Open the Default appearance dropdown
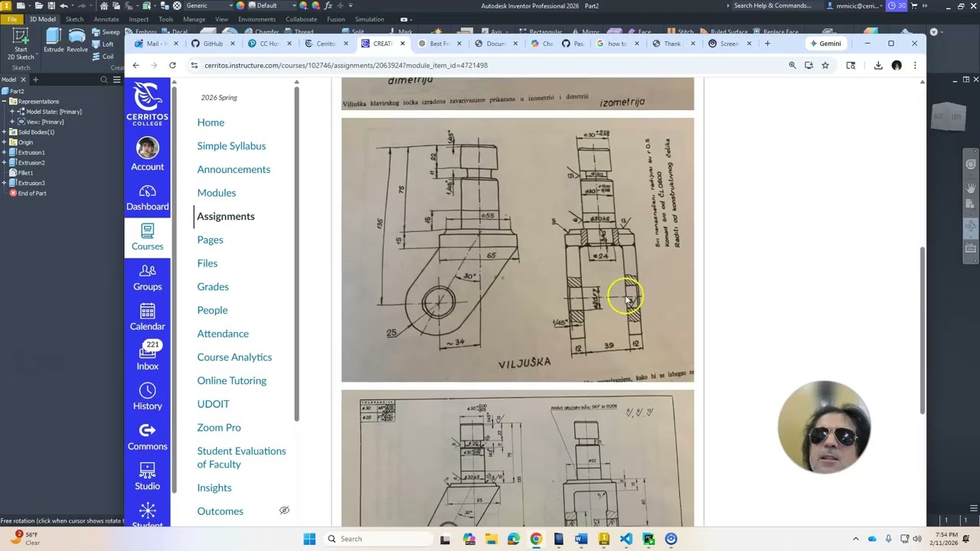Image resolution: width=980 pixels, height=551 pixels. [271, 5]
